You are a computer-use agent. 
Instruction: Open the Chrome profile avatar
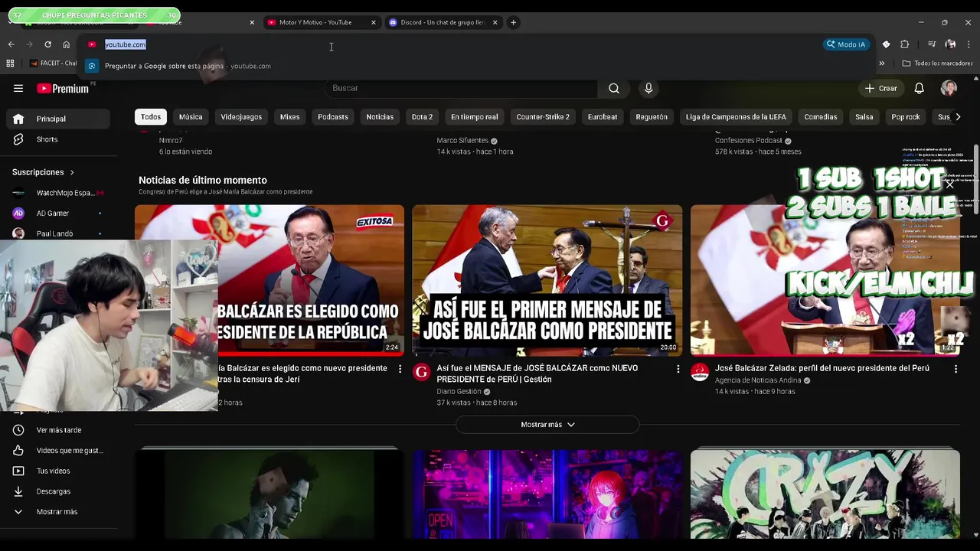[950, 44]
